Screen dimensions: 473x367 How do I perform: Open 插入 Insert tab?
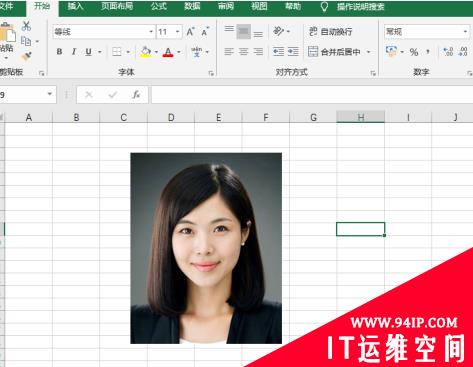(x=75, y=6)
